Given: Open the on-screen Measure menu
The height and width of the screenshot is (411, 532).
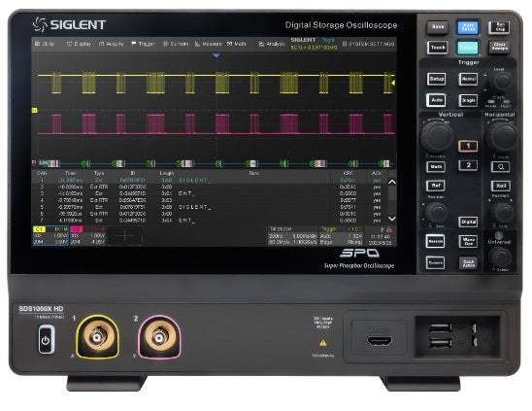Looking at the screenshot, I should tap(209, 44).
